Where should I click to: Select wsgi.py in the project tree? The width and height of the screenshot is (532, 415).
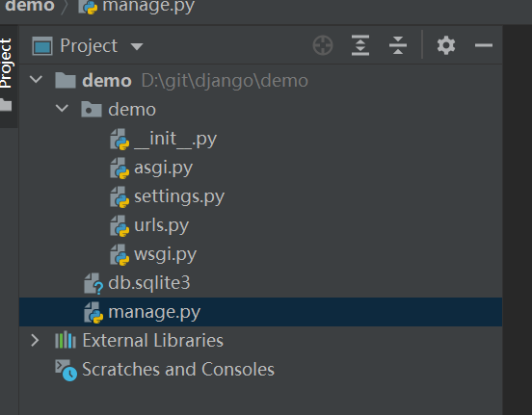click(260, 254)
